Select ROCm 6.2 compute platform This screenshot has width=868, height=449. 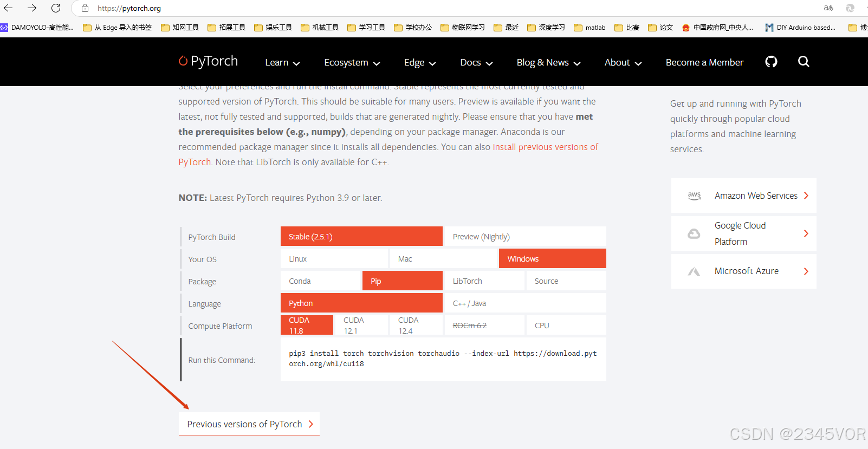484,325
